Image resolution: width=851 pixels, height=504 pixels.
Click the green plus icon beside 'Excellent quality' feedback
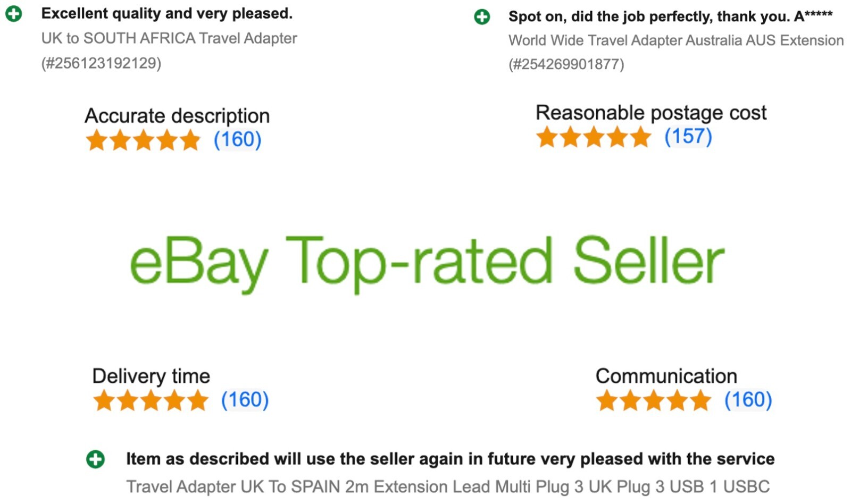tap(13, 13)
